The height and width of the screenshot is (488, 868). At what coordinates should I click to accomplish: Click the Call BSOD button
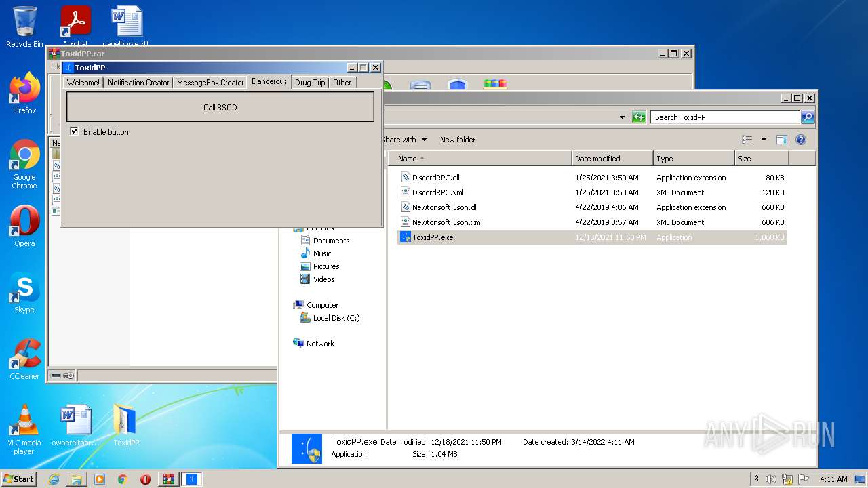[x=220, y=107]
